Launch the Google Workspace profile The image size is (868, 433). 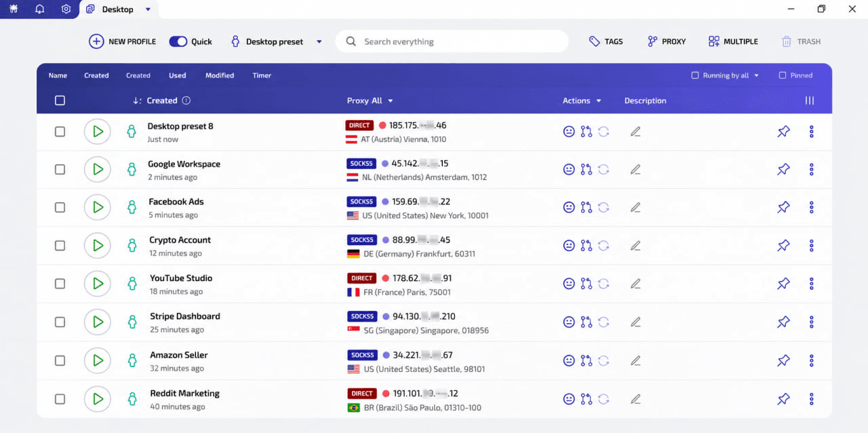point(98,170)
